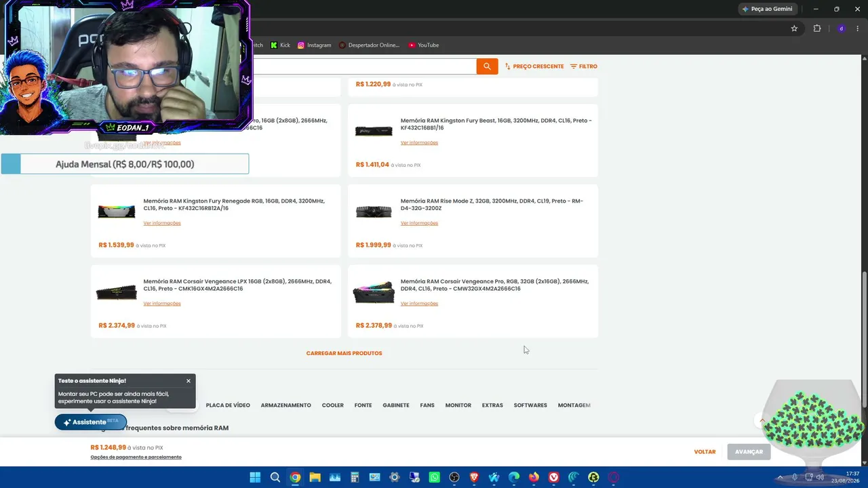Click Opções de pagamento e parcelamento link
Image resolution: width=868 pixels, height=488 pixels.
(136, 457)
